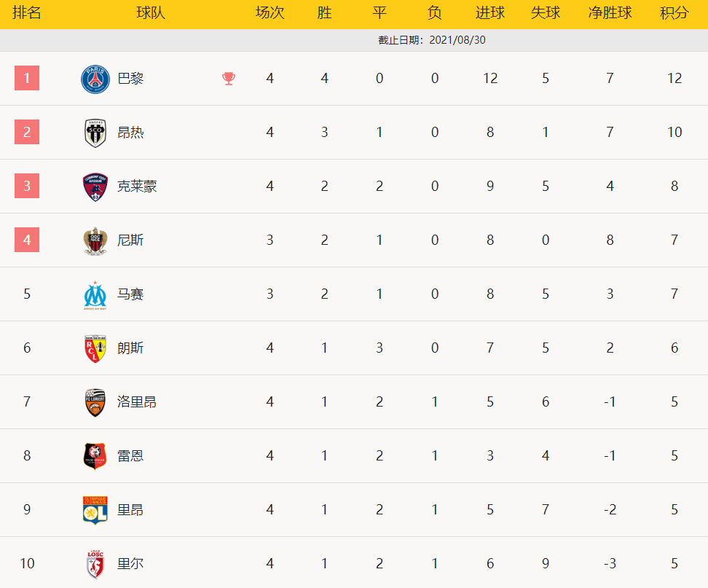
Task: Open the 巴黎 team name link
Action: [x=130, y=79]
